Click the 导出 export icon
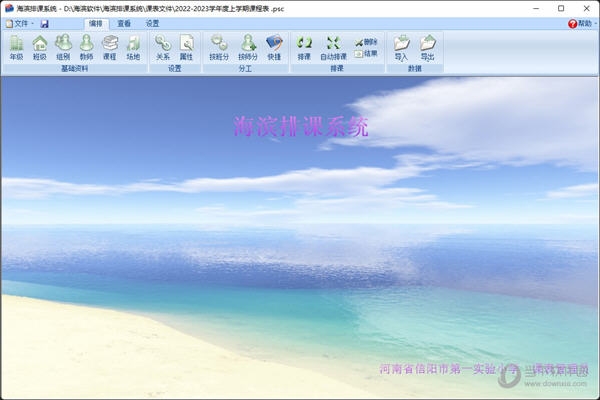The image size is (600, 400). pyautogui.click(x=427, y=47)
